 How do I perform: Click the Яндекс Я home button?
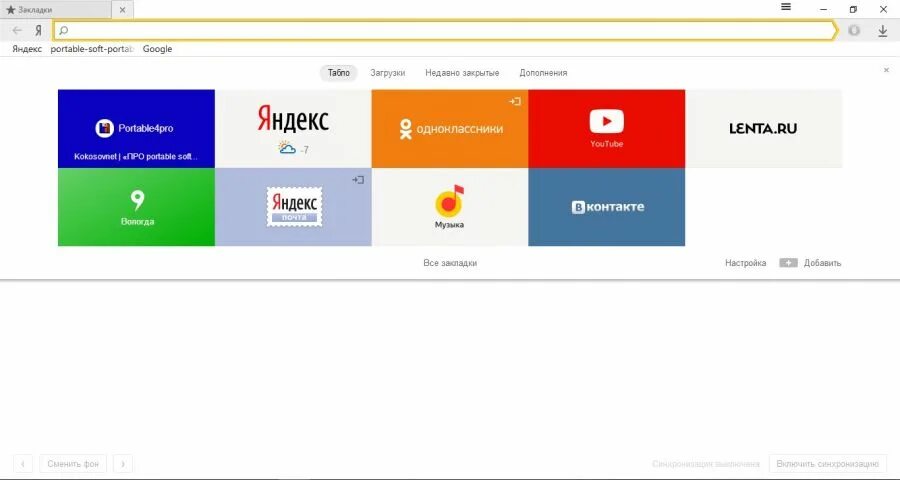pos(38,30)
